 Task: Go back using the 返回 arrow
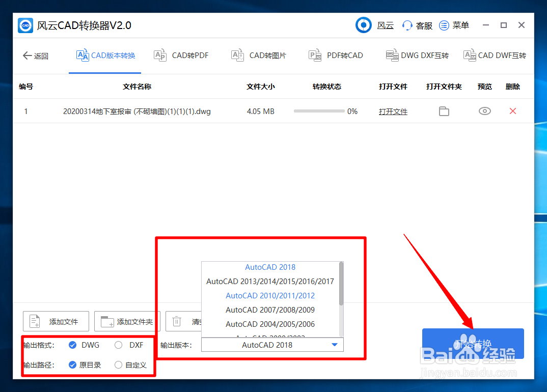[35, 56]
